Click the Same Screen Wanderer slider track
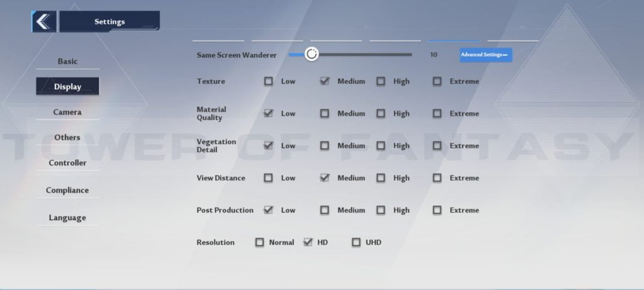Image resolution: width=644 pixels, height=290 pixels. [350, 54]
